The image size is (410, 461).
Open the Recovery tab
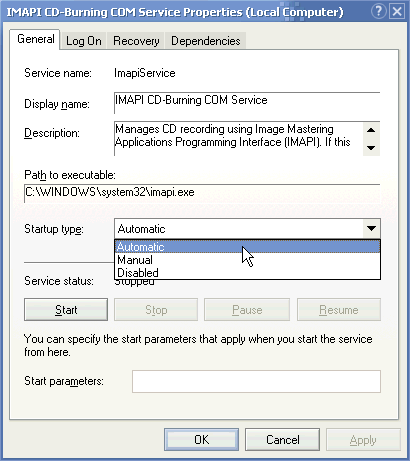[136, 41]
